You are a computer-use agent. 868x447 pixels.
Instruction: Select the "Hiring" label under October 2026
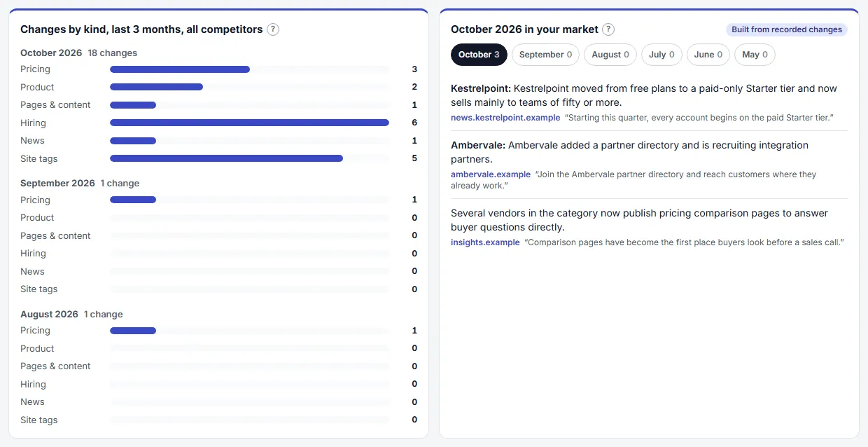[x=33, y=123]
